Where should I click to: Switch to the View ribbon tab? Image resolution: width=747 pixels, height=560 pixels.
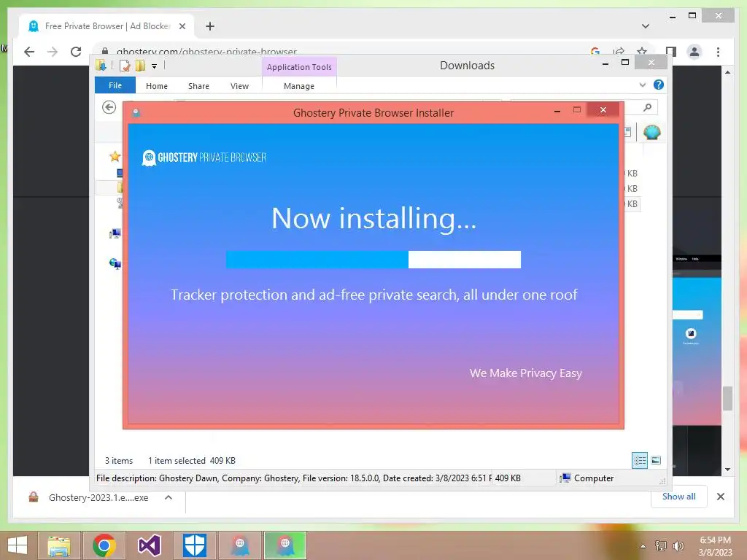click(x=239, y=86)
